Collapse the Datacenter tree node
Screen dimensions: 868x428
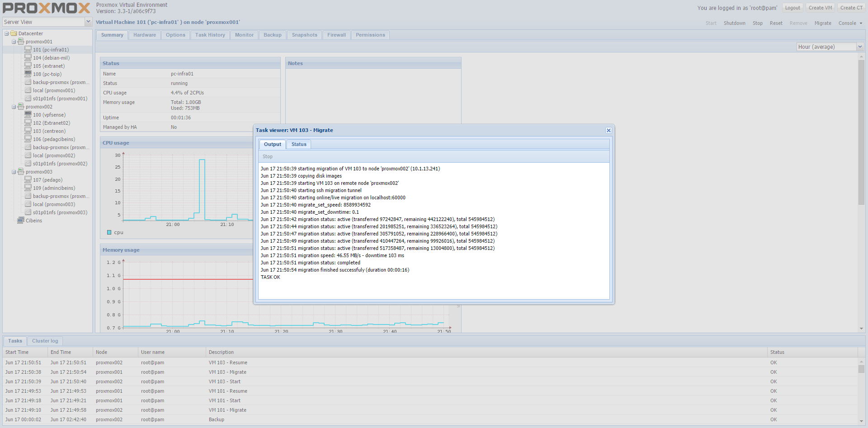(6, 33)
